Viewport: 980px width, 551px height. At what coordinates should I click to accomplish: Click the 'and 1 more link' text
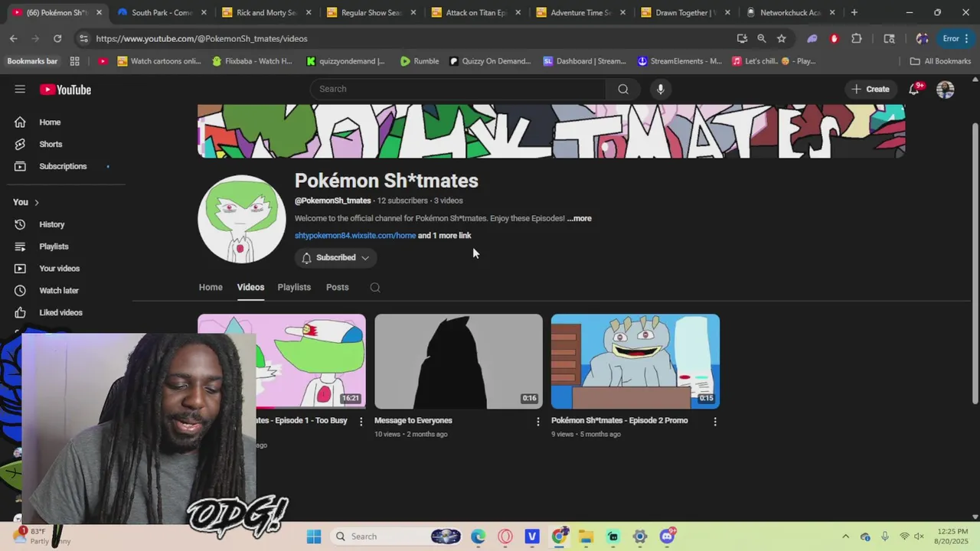tap(445, 236)
